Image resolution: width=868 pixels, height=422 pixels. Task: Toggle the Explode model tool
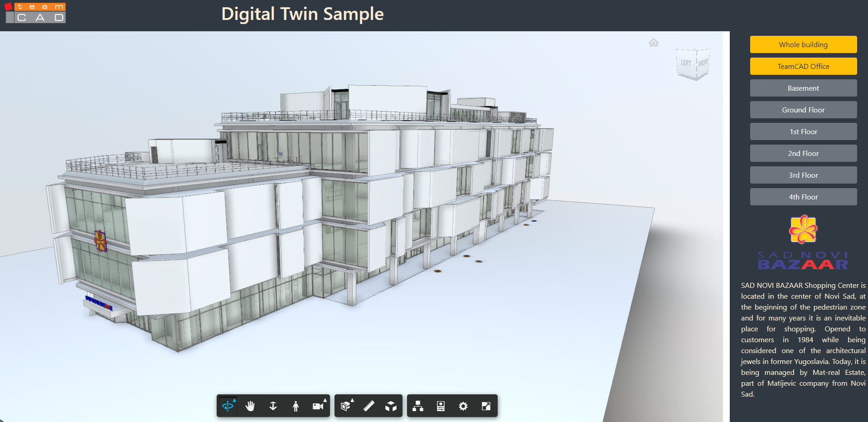tap(391, 406)
